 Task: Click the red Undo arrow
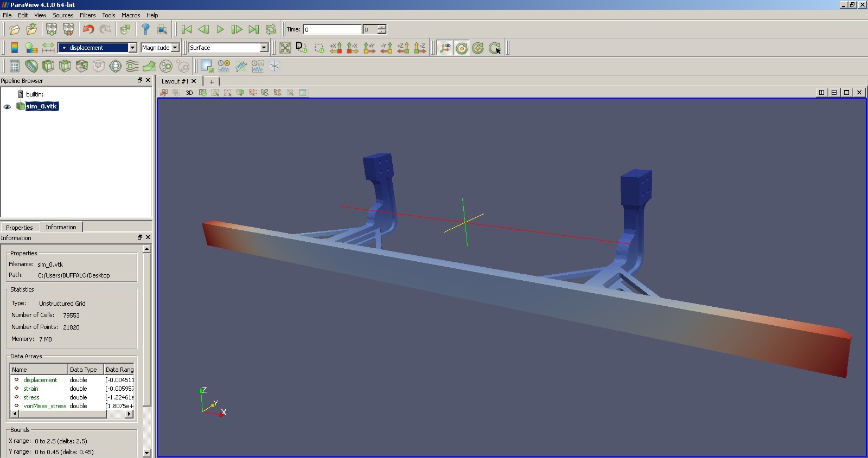point(88,29)
